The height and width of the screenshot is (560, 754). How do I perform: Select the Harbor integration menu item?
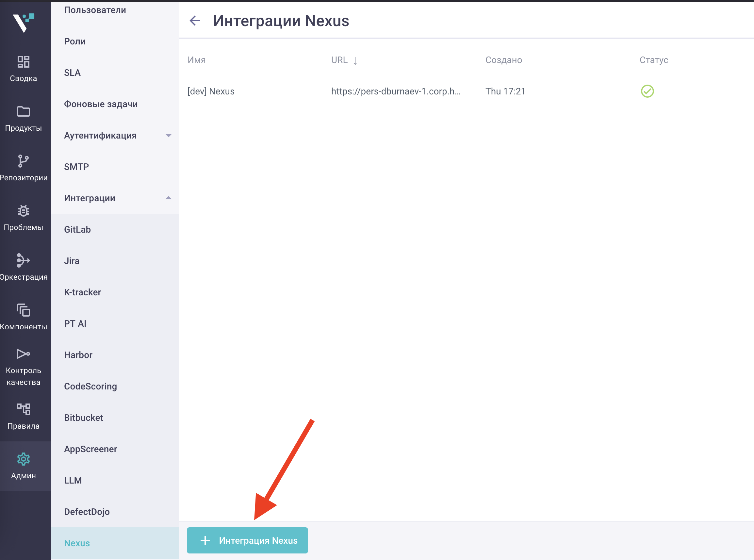coord(78,355)
